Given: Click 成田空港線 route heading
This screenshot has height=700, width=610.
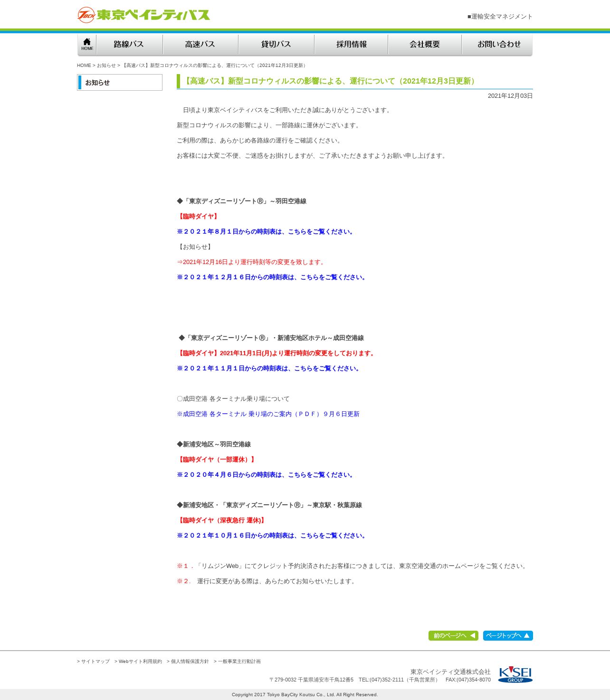Looking at the screenshot, I should click(x=271, y=338).
